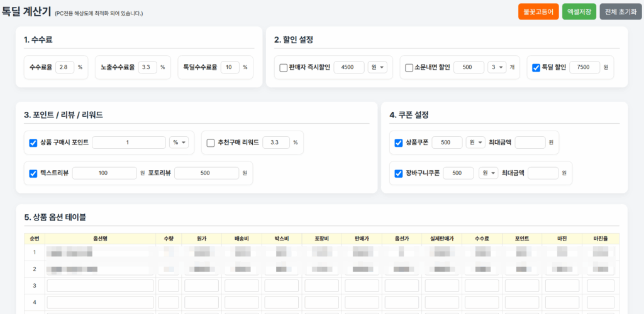Screen dimensions: 644x314
Task: Enable 판매자 즉시할인 checkbox
Action: pyautogui.click(x=283, y=68)
